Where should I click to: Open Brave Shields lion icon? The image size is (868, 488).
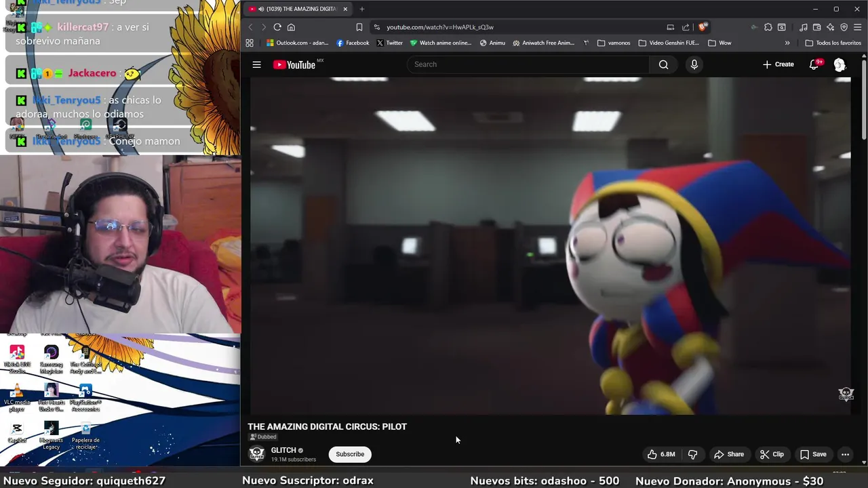click(703, 27)
